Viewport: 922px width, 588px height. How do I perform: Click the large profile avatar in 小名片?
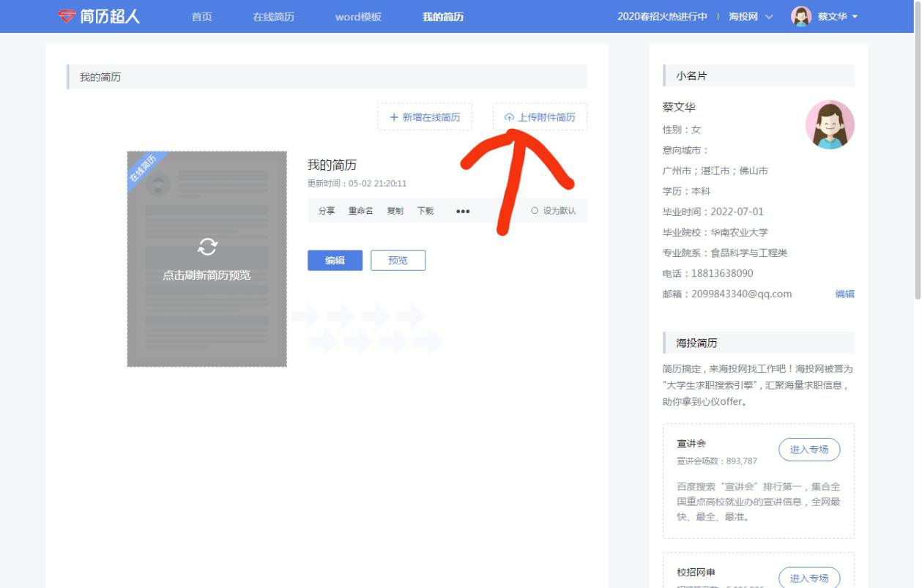click(830, 124)
